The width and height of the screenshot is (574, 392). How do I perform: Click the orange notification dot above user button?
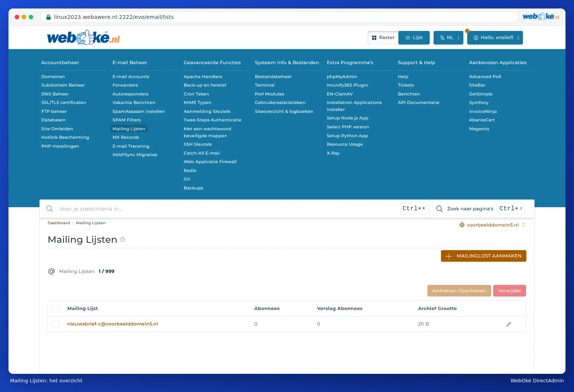[467, 31]
